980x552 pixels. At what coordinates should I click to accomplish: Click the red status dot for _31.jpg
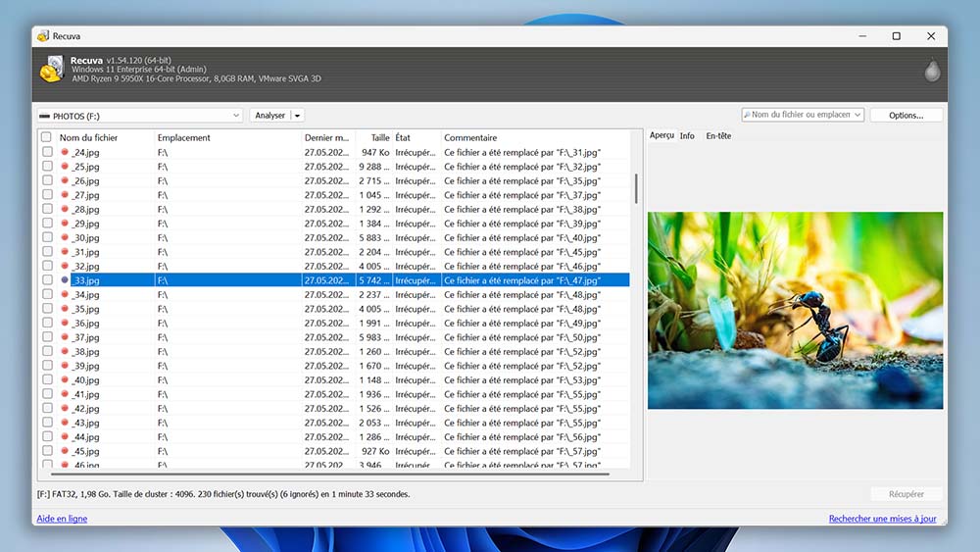(65, 252)
